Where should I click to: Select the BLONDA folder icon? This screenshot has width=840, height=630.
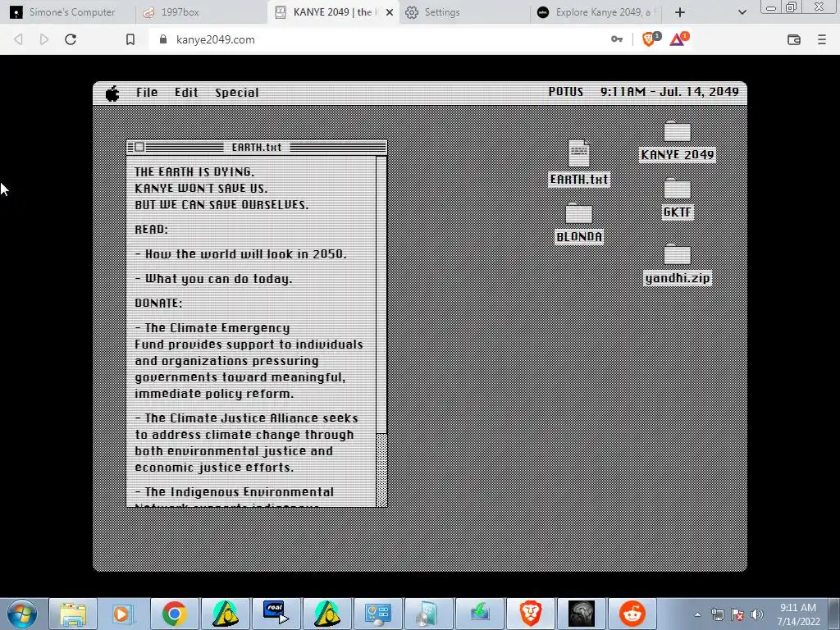[579, 223]
